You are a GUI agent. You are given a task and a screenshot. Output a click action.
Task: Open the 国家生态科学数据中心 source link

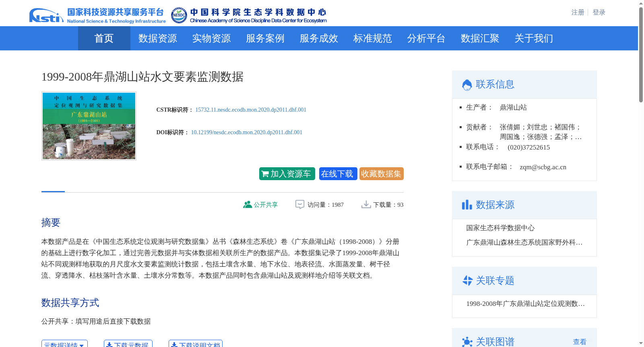[x=500, y=228]
